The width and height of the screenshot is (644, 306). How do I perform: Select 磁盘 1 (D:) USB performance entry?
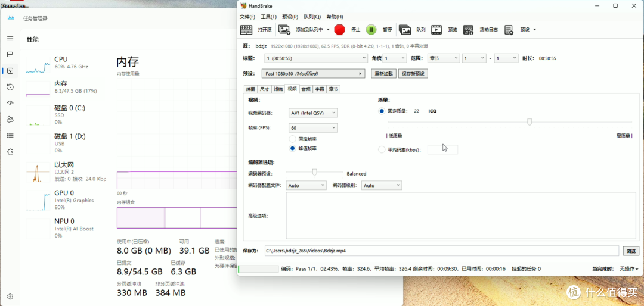click(x=65, y=143)
